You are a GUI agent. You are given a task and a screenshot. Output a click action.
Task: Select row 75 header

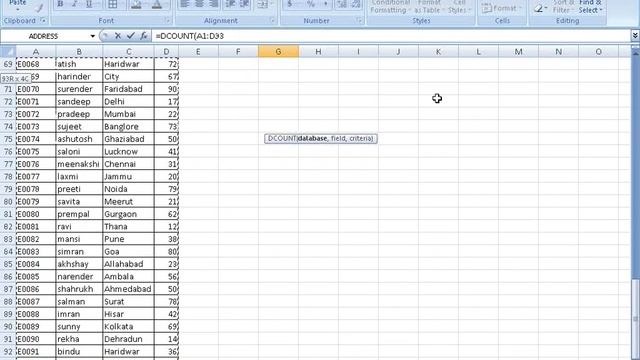pos(8,139)
